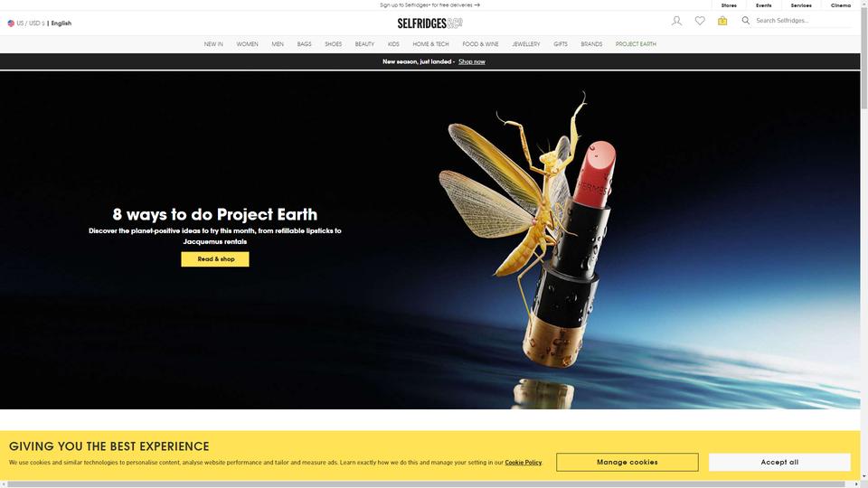Go to the Services link
The width and height of the screenshot is (868, 488).
(800, 5)
